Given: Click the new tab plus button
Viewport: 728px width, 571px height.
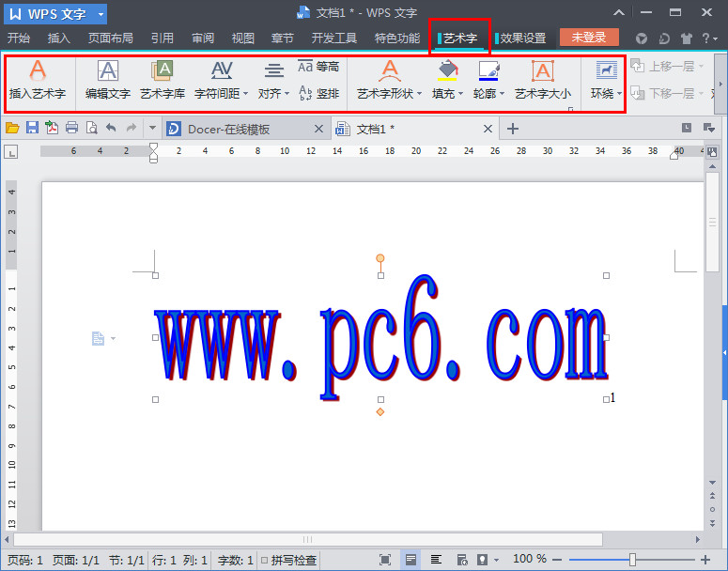Looking at the screenshot, I should pos(513,129).
